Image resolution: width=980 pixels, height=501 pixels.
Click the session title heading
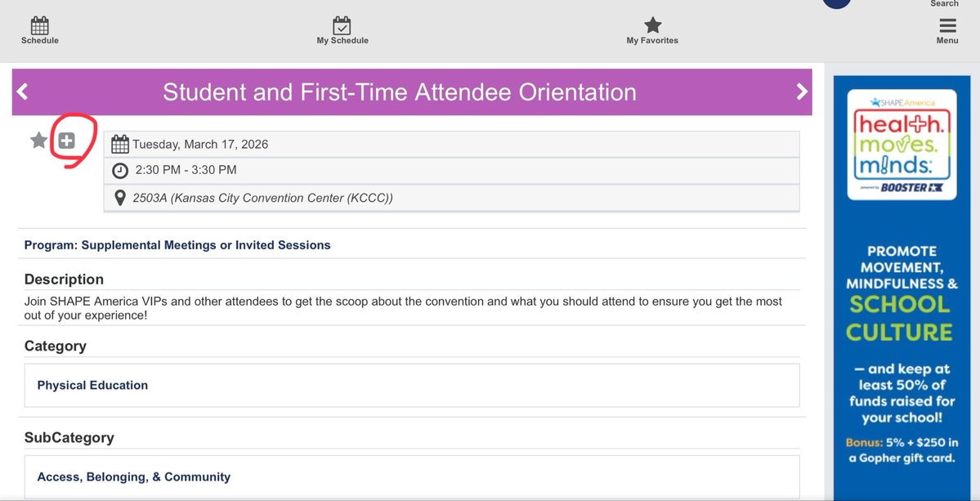point(400,92)
